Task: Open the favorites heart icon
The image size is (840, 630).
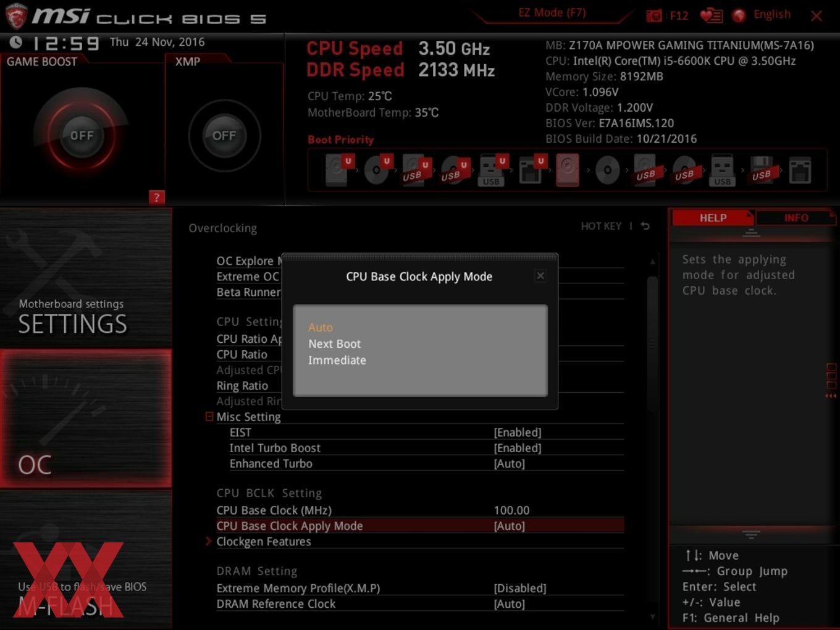Action: 711,15
